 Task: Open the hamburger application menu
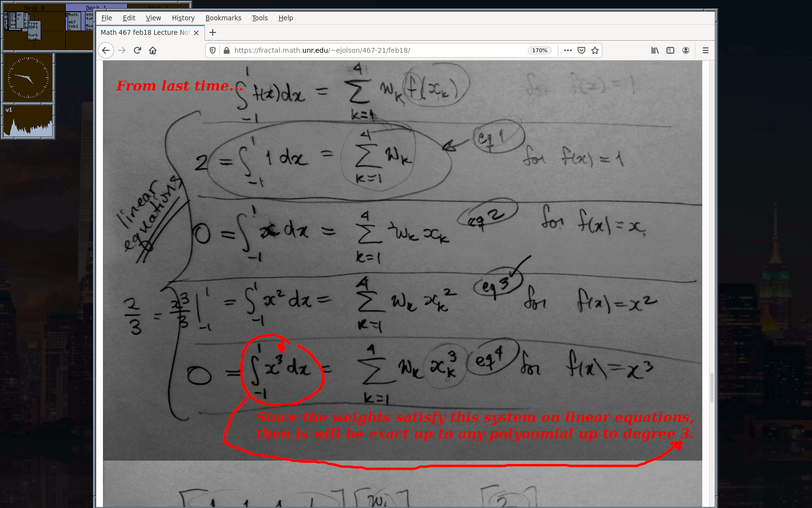(706, 50)
